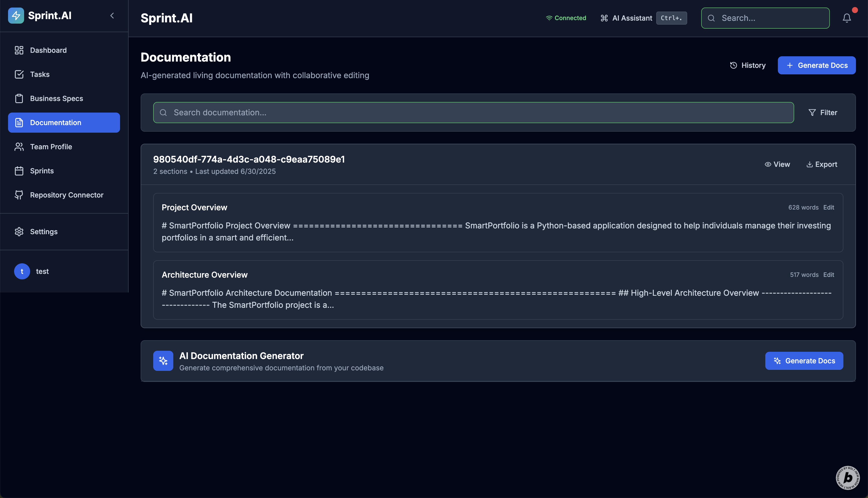
Task: Open the Dashboard page
Action: pyautogui.click(x=48, y=50)
